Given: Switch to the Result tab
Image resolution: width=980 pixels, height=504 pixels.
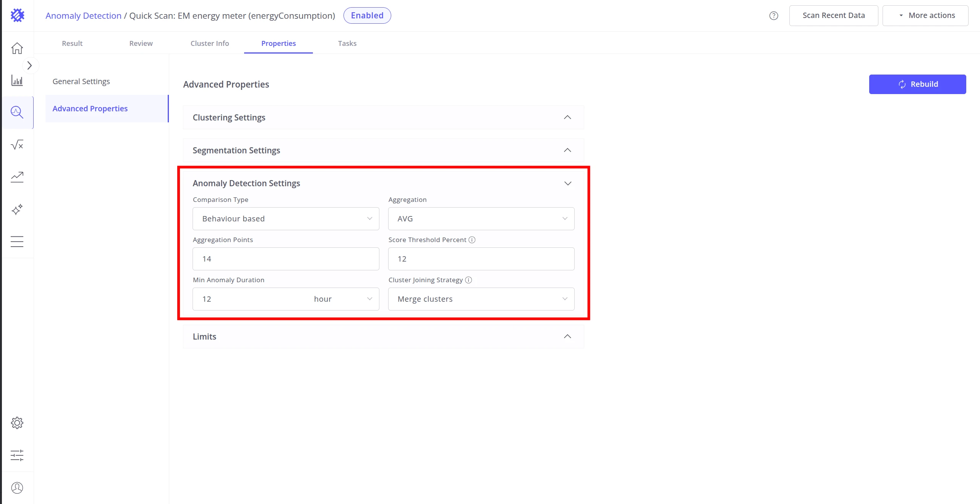Looking at the screenshot, I should pyautogui.click(x=72, y=44).
